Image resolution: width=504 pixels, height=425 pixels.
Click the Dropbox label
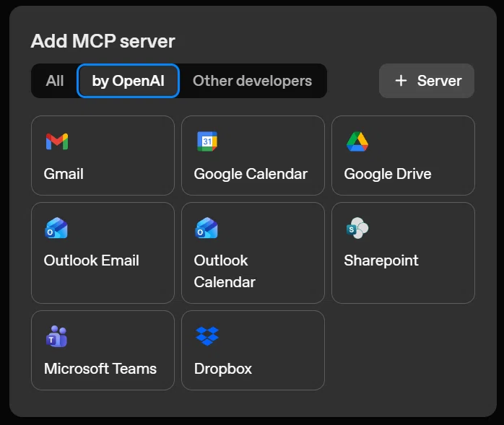tap(223, 369)
